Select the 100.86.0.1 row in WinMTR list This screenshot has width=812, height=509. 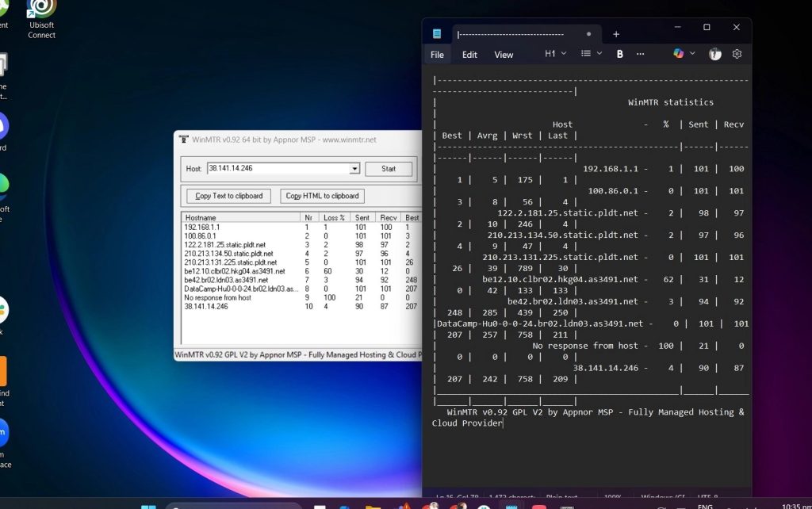point(302,236)
